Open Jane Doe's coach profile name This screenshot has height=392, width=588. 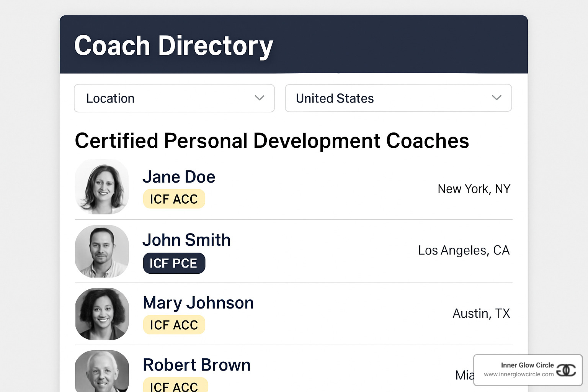tap(179, 177)
